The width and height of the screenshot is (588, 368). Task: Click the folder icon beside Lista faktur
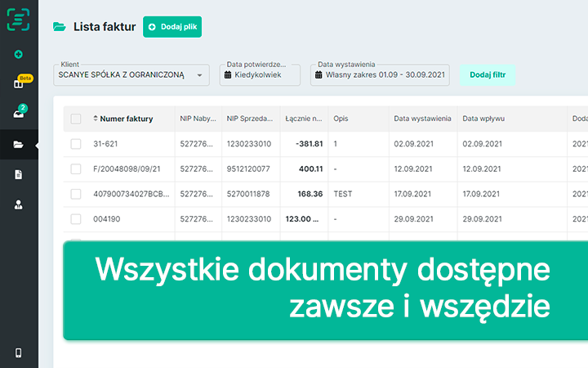pyautogui.click(x=60, y=27)
